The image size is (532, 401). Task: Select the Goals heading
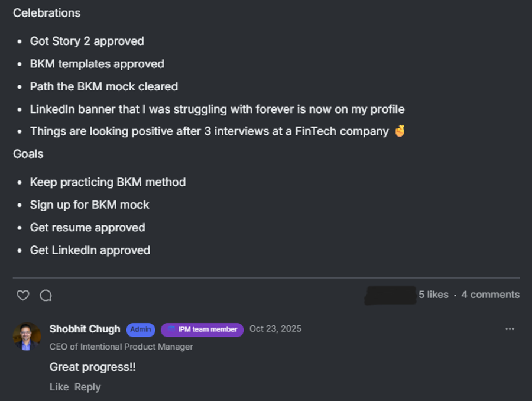point(28,154)
